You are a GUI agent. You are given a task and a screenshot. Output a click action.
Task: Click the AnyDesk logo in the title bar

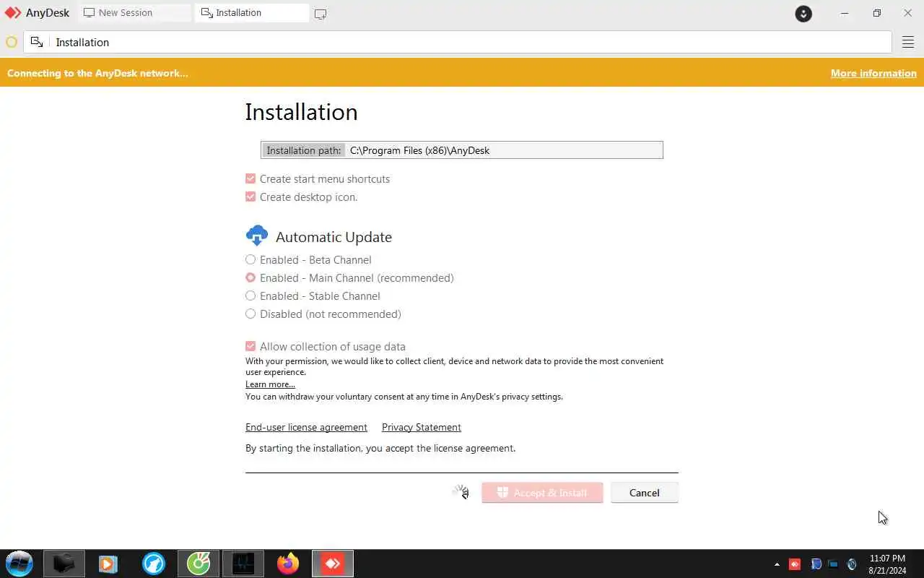(13, 13)
